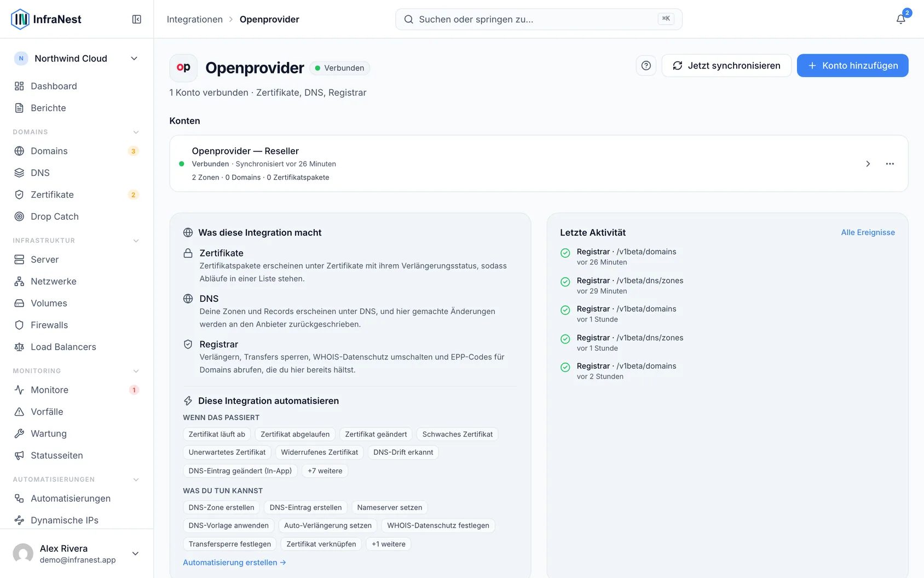Click the Volumes drive icon

tap(19, 303)
